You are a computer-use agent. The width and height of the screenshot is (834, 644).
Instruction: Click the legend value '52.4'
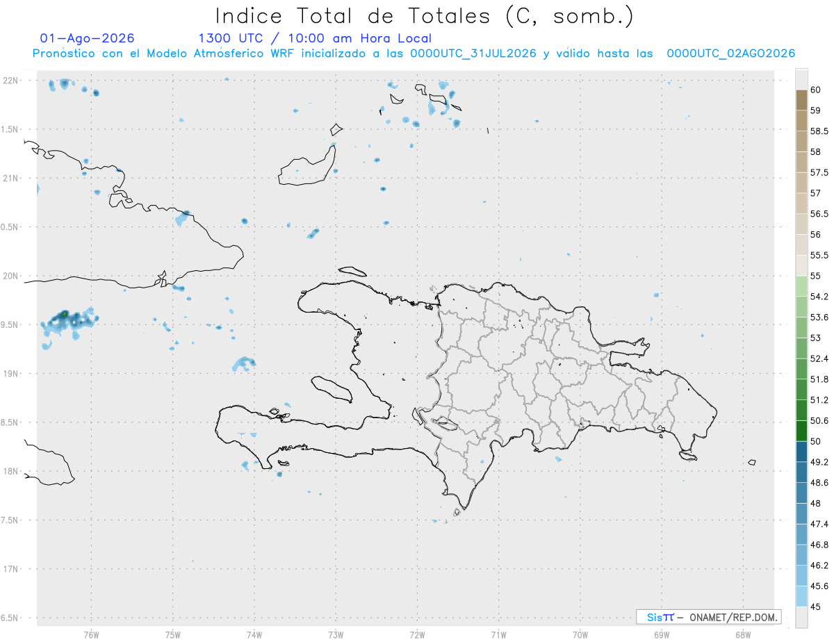coord(819,358)
